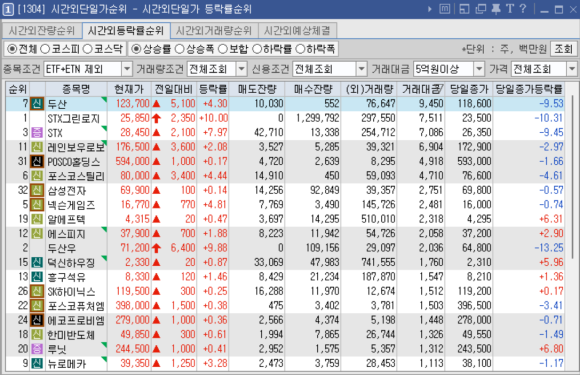Pin the window with the pushpin icon

pos(496,9)
